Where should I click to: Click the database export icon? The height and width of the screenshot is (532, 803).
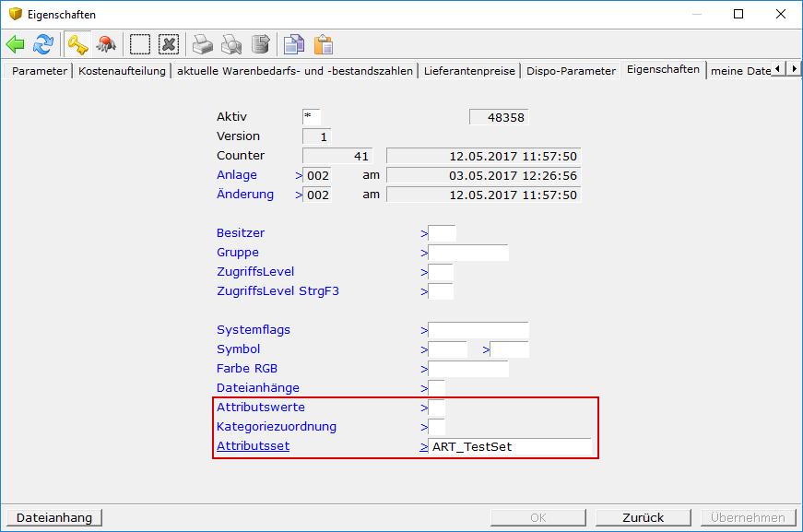[260, 44]
